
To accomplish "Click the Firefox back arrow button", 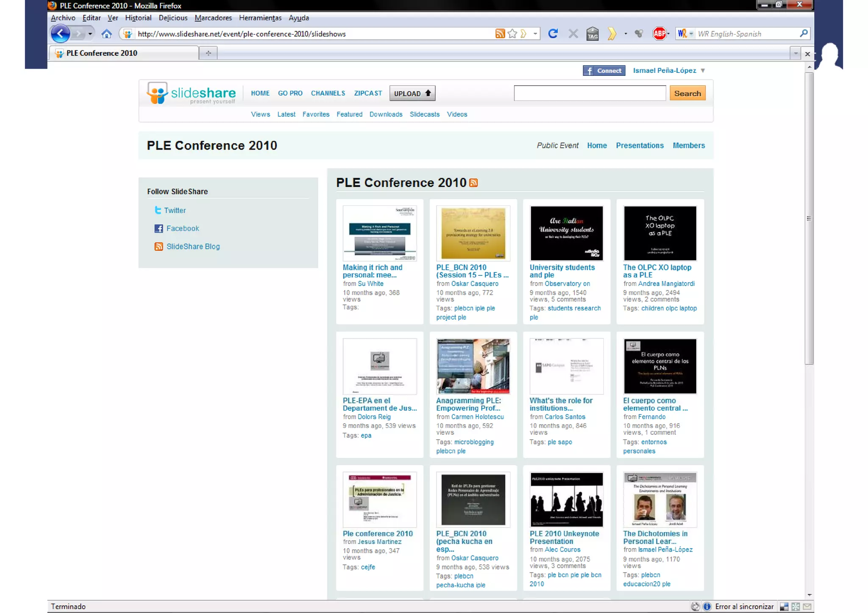I will [60, 33].
